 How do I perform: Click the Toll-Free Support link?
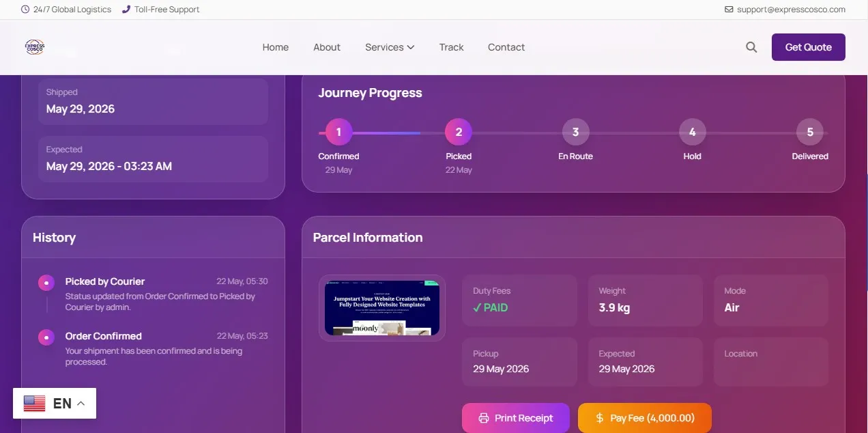tap(167, 10)
